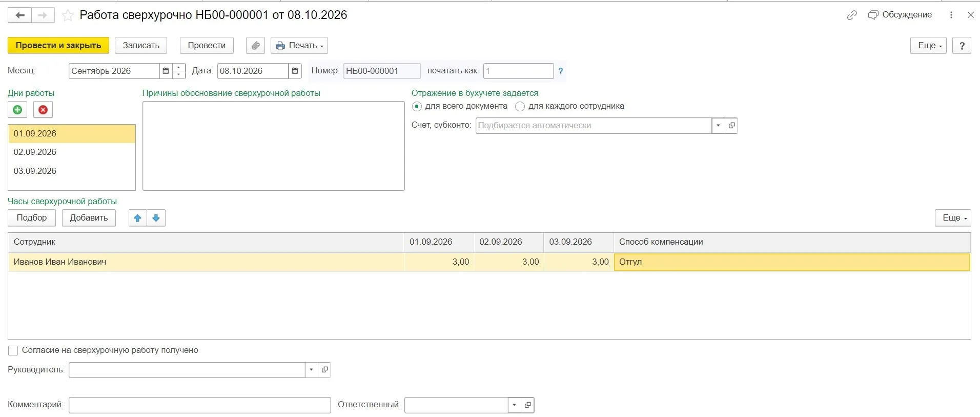Open Руководитель selection form icon
Image resolution: width=980 pixels, height=417 pixels.
pyautogui.click(x=324, y=369)
